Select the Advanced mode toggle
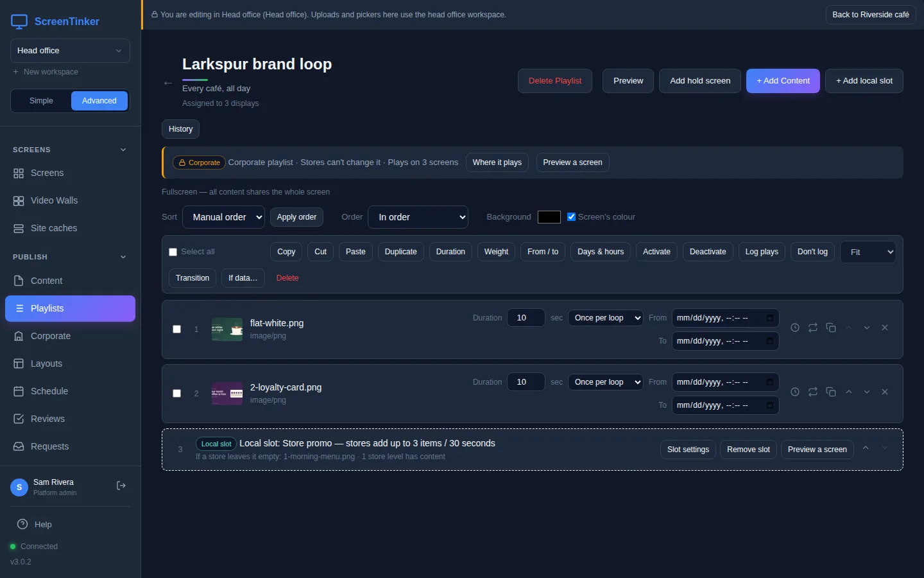924x578 pixels. pos(99,101)
